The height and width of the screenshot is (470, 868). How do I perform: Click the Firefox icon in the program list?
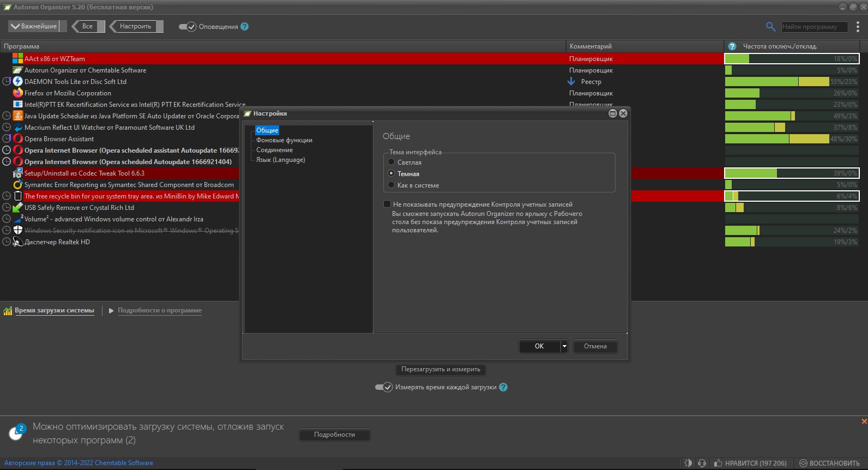[17, 93]
